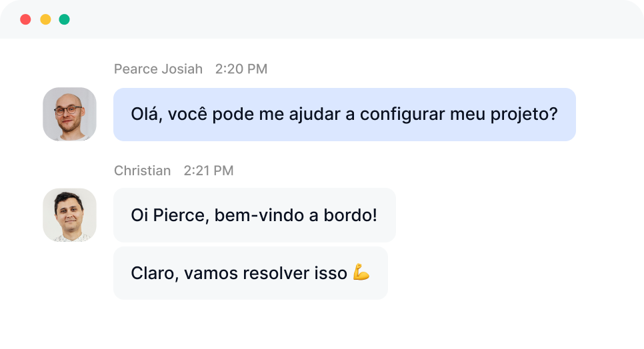Viewport: 644px width, 349px height.
Task: Open Christian's avatar photo
Action: (69, 215)
